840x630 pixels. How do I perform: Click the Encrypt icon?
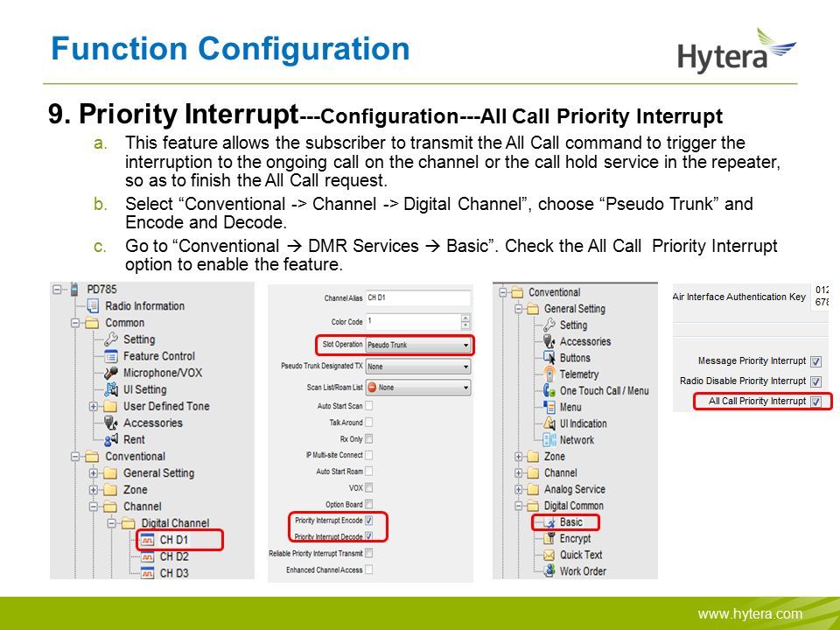[x=549, y=538]
